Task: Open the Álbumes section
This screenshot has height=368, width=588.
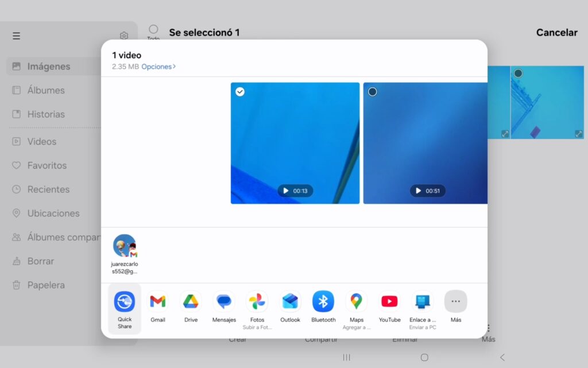Action: (x=46, y=90)
